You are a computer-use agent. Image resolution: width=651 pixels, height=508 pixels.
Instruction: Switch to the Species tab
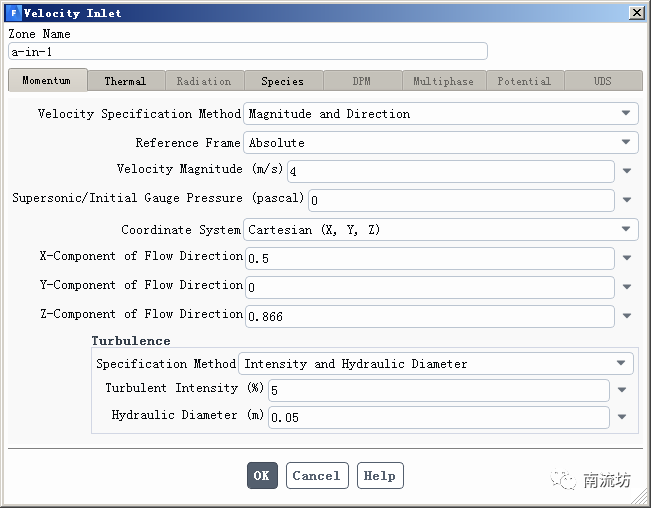coord(283,81)
